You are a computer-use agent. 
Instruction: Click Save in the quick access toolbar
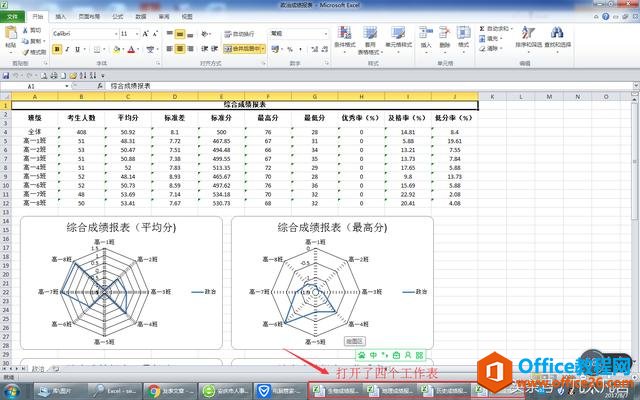coord(6,76)
